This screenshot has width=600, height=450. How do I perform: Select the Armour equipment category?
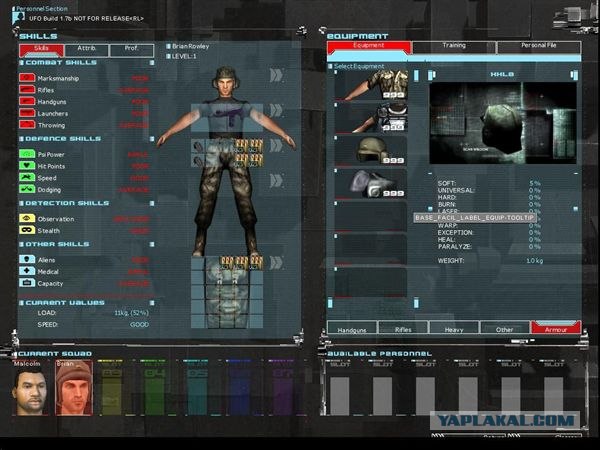click(556, 328)
